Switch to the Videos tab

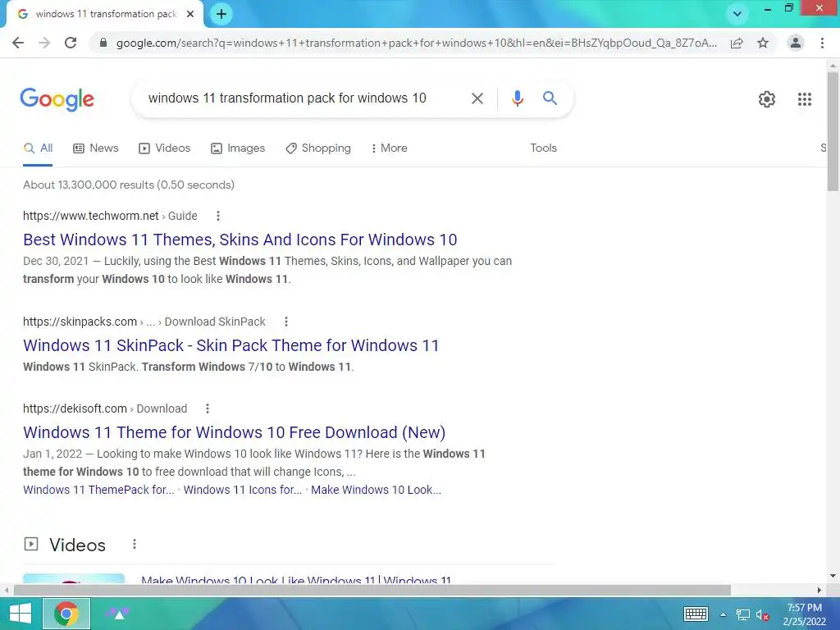[164, 148]
